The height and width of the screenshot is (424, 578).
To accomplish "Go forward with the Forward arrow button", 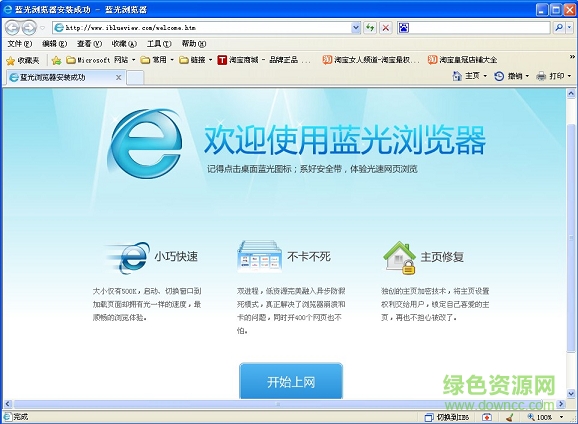I will coord(29,28).
